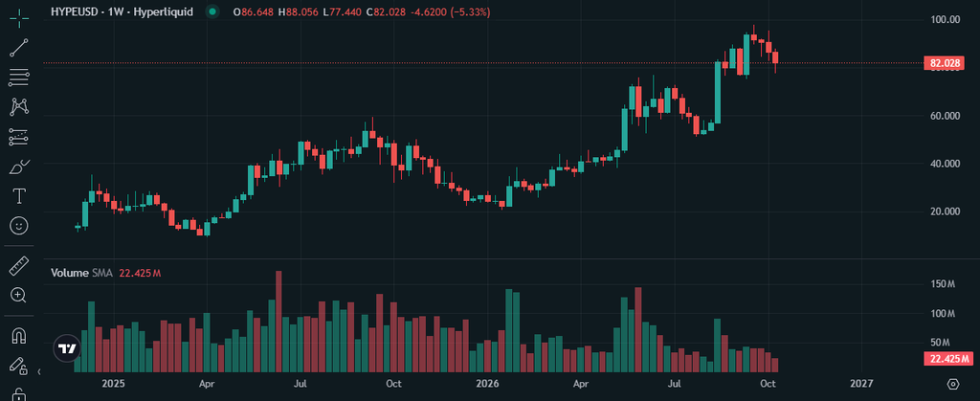The height and width of the screenshot is (401, 980).
Task: Click the green market status dot
Action: click(x=213, y=11)
